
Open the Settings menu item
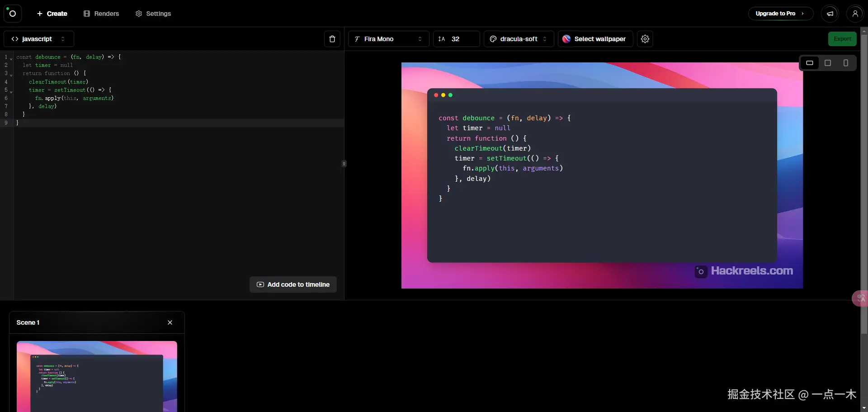[153, 14]
